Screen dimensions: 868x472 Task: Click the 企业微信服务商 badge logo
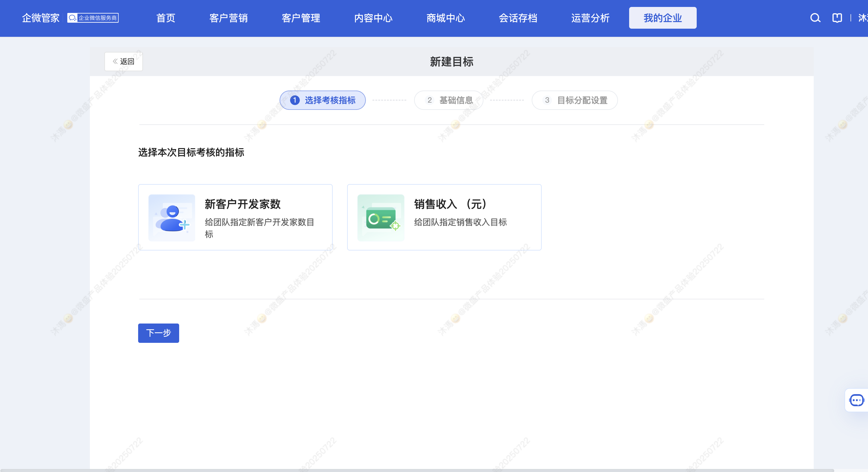point(93,18)
